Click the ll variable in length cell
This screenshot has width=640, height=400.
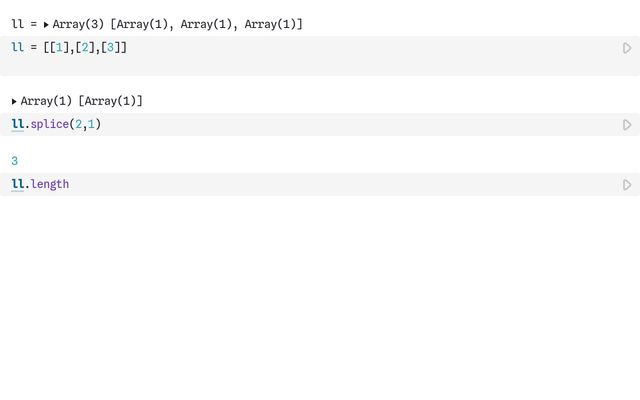18,184
